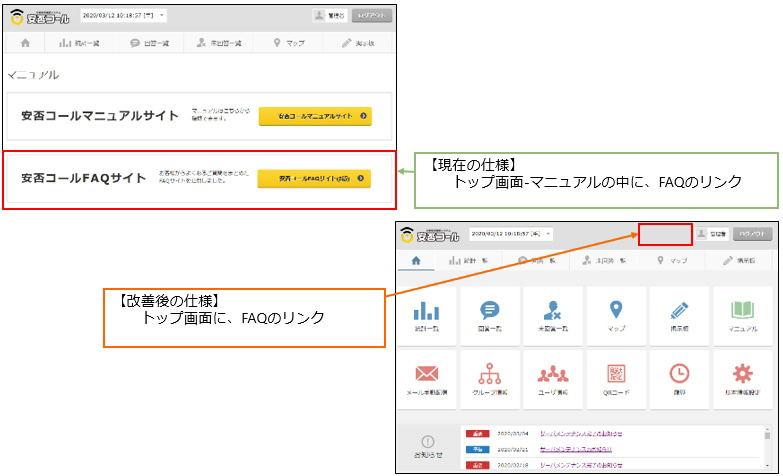783x476 pixels.
Task: Open notice link dated 2020/03/04
Action: (581, 434)
